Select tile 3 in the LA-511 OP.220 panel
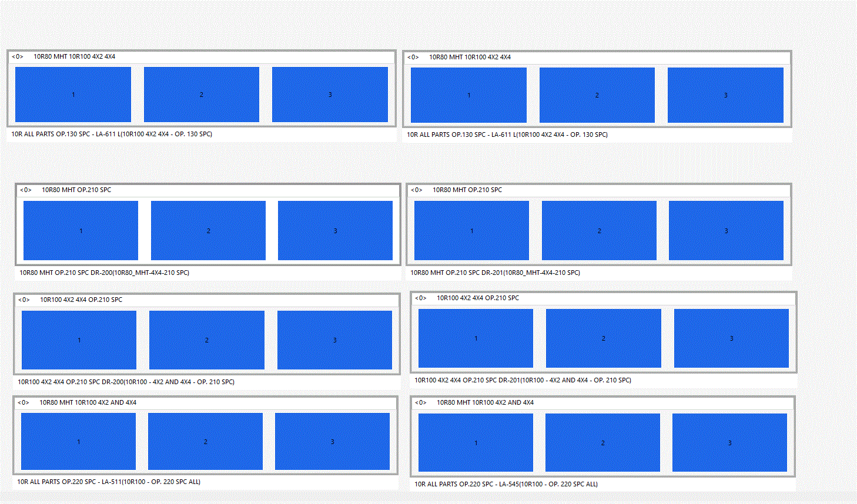 (332, 441)
